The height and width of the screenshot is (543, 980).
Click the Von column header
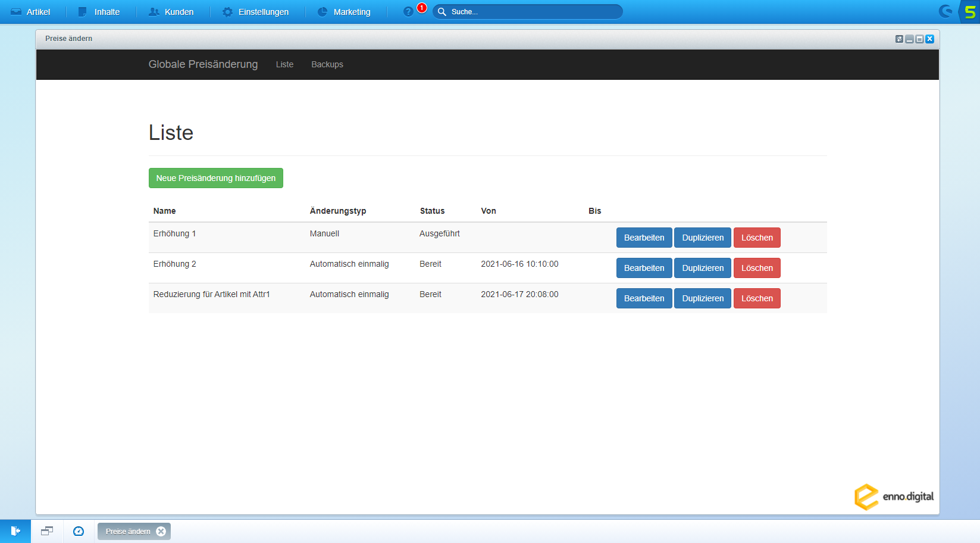(489, 211)
